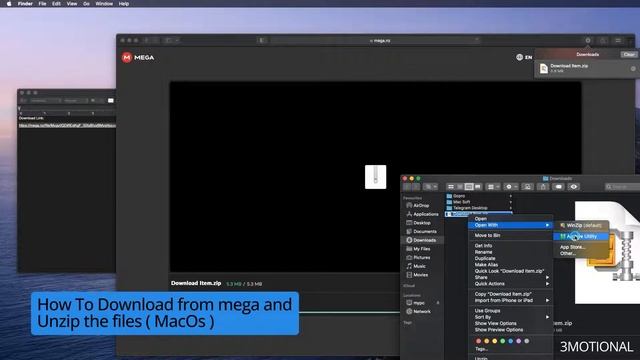Click the MEGA logo in Safari
Viewport: 640px width, 360px height.
click(x=138, y=58)
